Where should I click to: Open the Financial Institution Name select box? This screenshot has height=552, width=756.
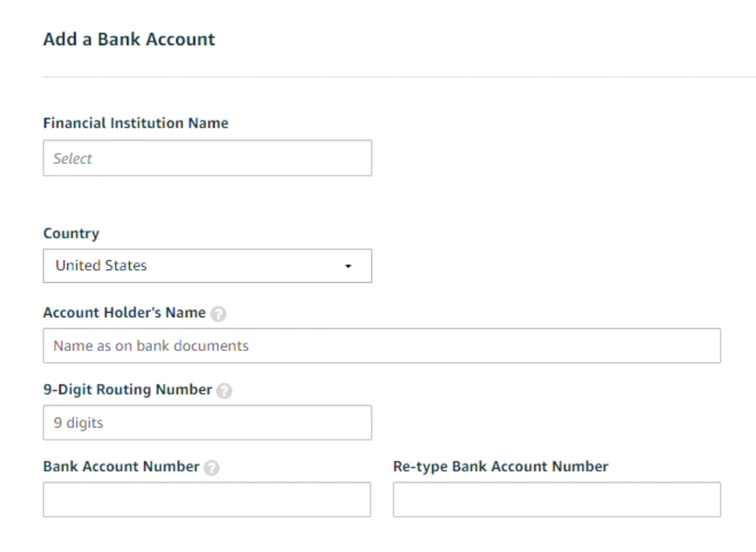(x=207, y=158)
